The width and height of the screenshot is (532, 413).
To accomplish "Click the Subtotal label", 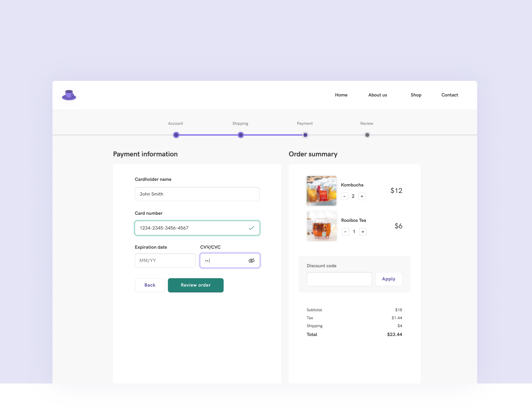I will coord(314,310).
